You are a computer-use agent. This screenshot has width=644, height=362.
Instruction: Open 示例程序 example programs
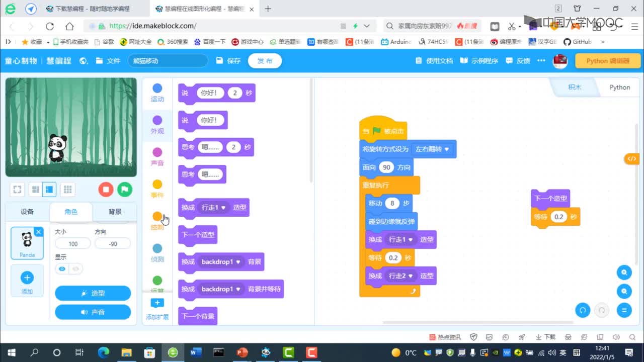[x=479, y=61]
